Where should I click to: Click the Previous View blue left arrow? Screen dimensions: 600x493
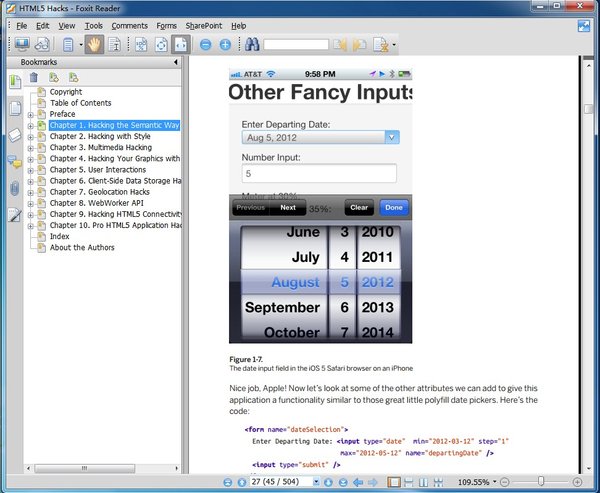(x=358, y=482)
